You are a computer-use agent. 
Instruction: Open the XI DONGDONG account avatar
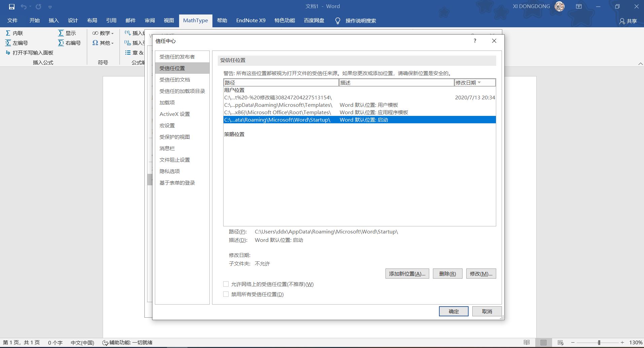pyautogui.click(x=560, y=6)
